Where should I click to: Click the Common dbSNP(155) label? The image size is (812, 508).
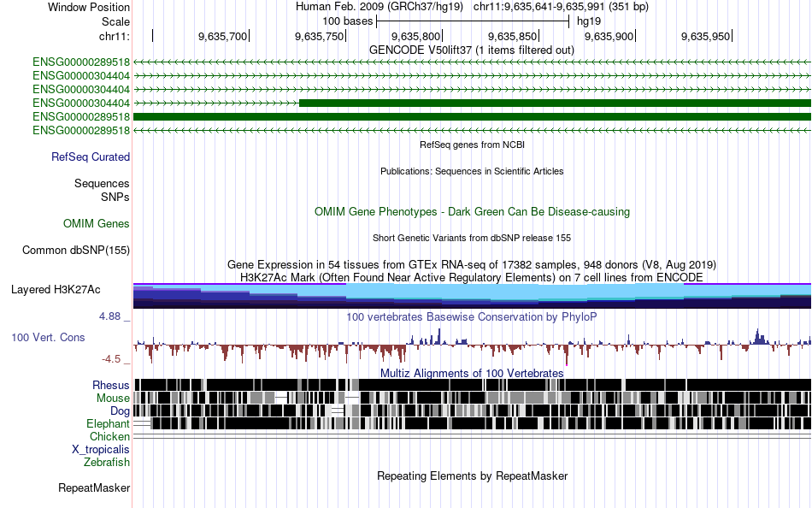76,250
